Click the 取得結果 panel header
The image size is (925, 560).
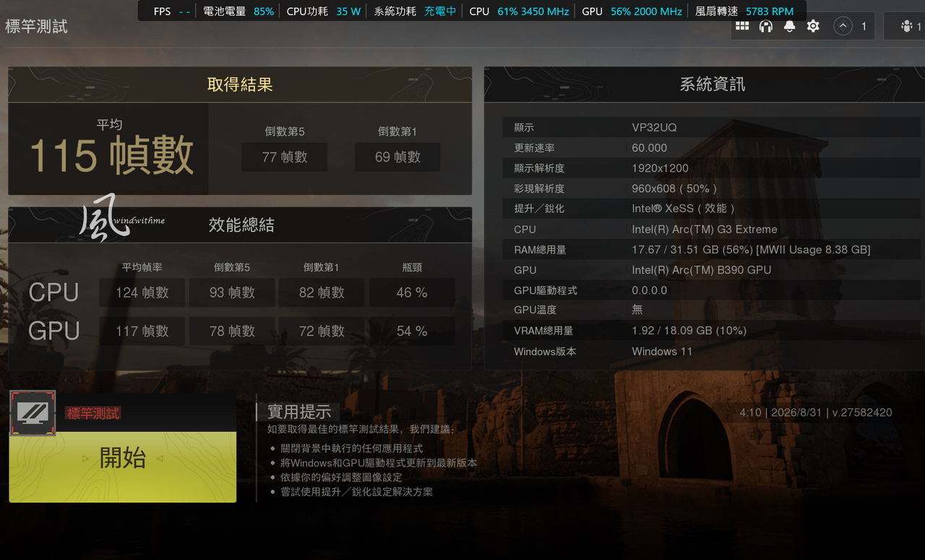click(240, 85)
